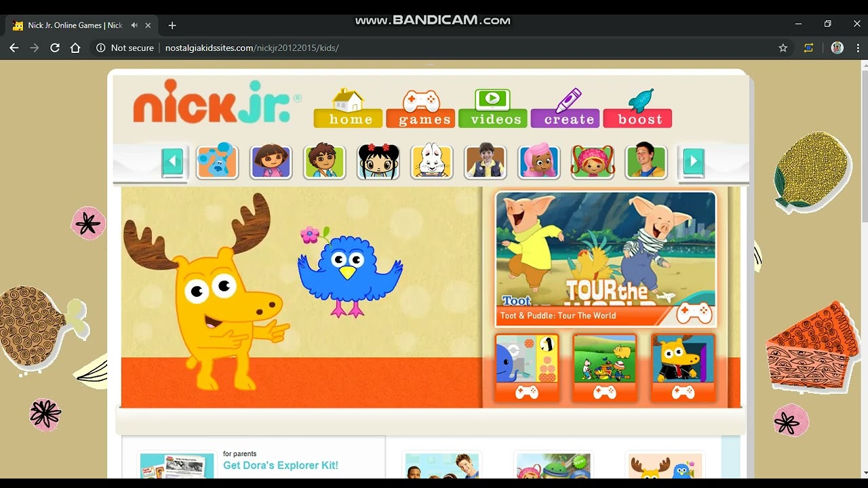Click the Nick Jr. logo
The image size is (868, 488).
point(217,102)
